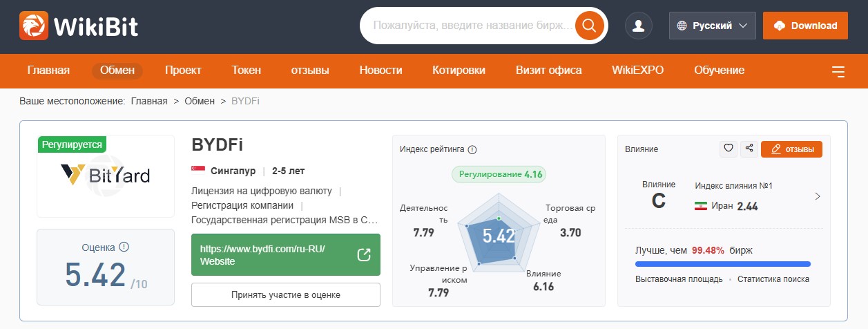Click Лицензия на цифровую валюту text

(262, 190)
